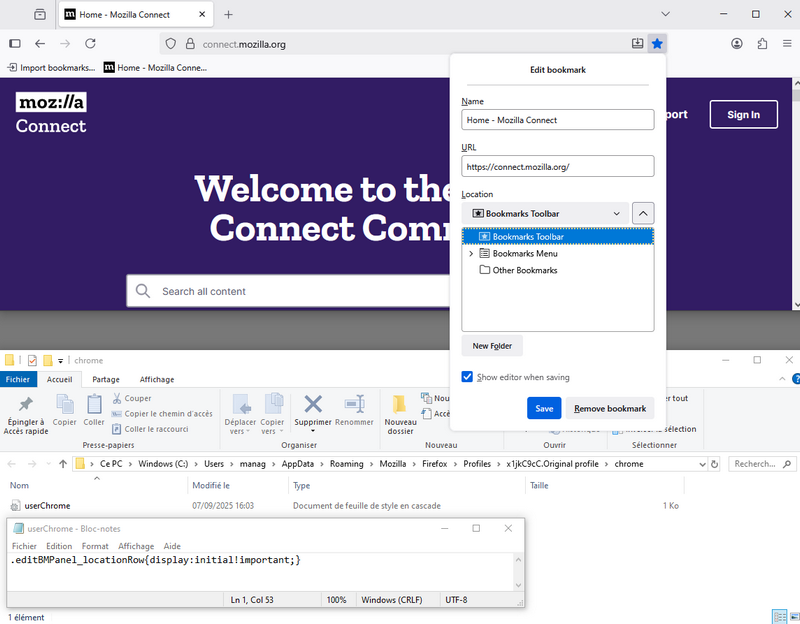Reload the page with the refresh icon
The width and height of the screenshot is (800, 624).
tap(90, 44)
